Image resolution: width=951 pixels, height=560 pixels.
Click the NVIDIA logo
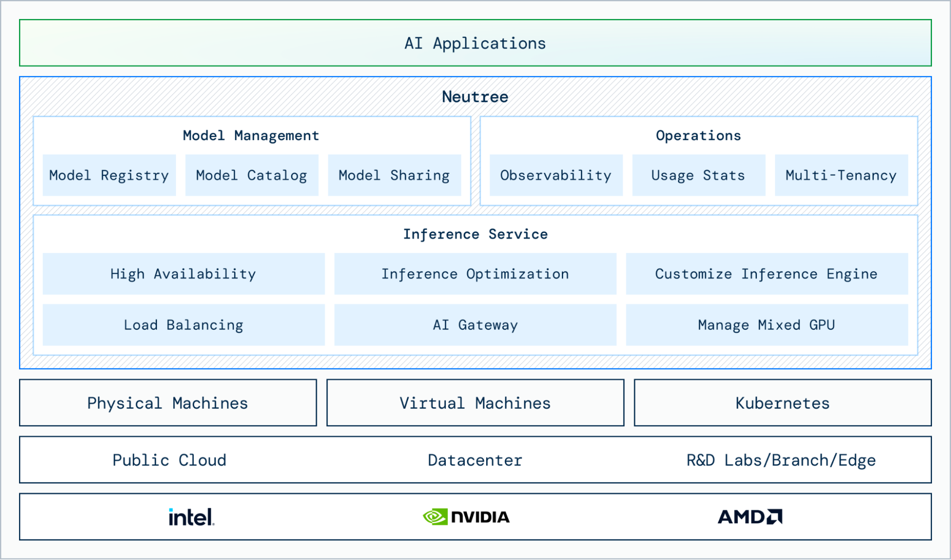(x=466, y=517)
